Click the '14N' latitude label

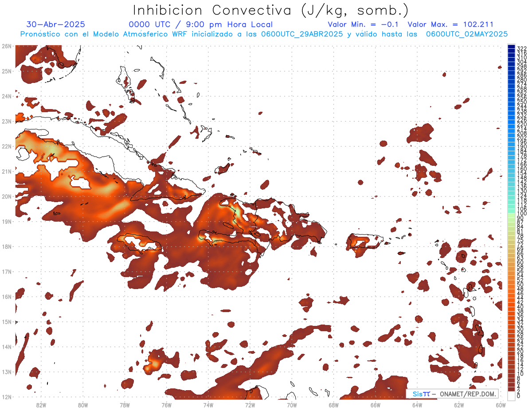6,347
